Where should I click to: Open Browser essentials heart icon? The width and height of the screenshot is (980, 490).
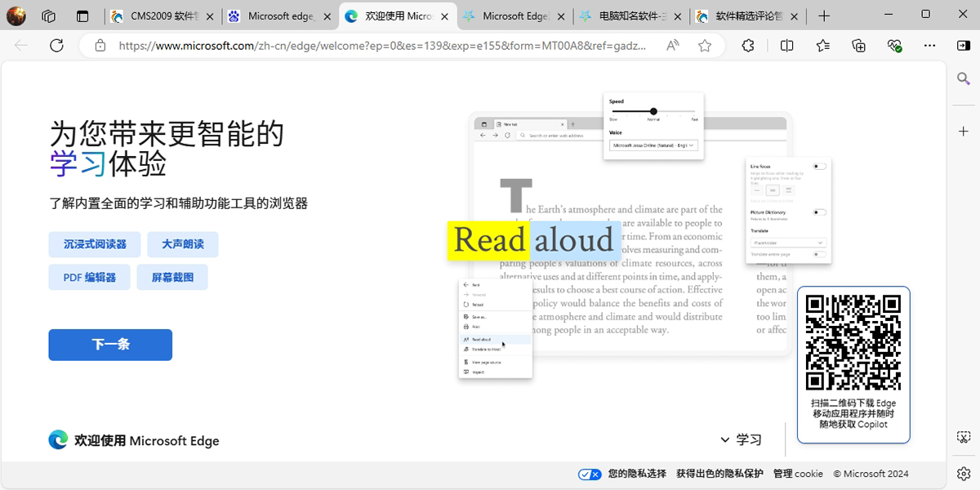[894, 46]
